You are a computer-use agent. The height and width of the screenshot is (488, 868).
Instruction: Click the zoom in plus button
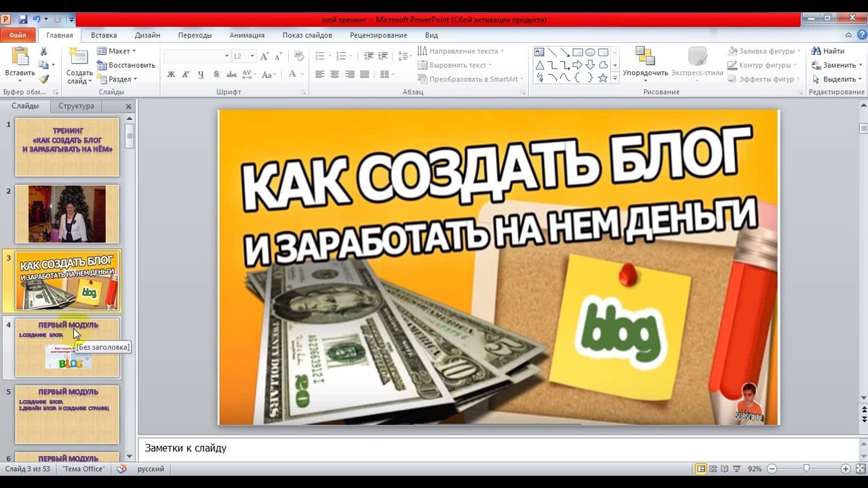pos(846,469)
